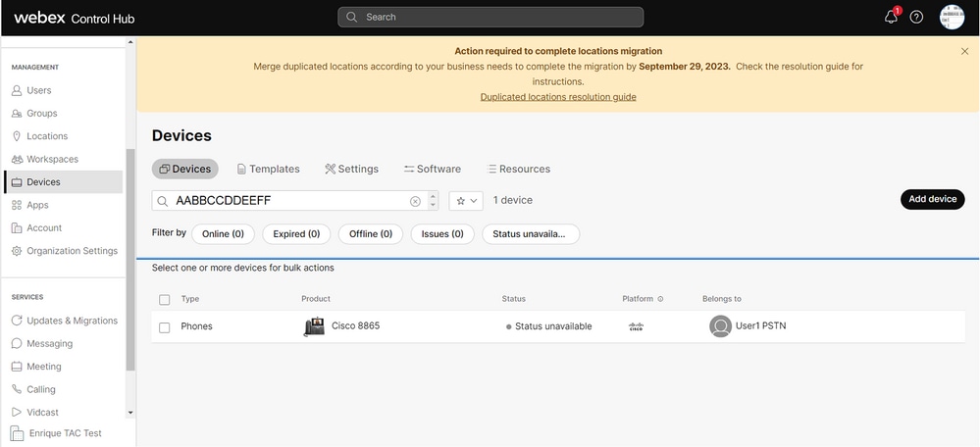980x447 pixels.
Task: Click the Apps grid icon
Action: click(17, 205)
